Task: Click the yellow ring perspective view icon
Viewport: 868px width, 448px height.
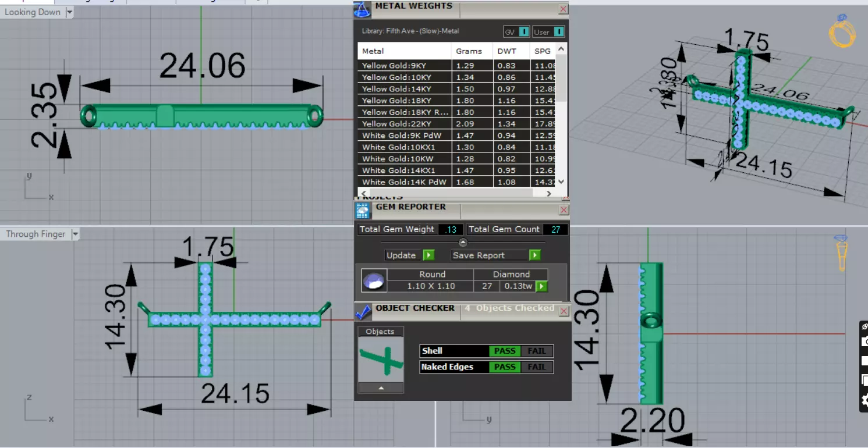Action: click(x=842, y=30)
